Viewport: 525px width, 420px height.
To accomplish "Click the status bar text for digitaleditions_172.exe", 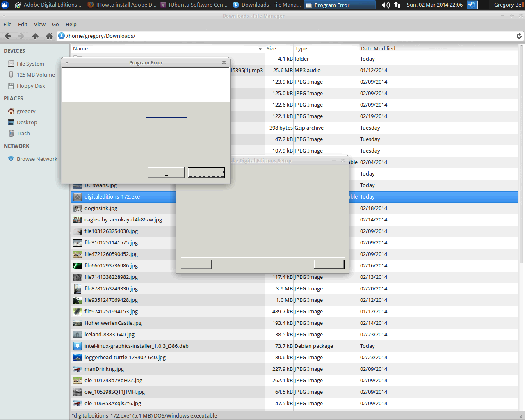I will pos(144,416).
